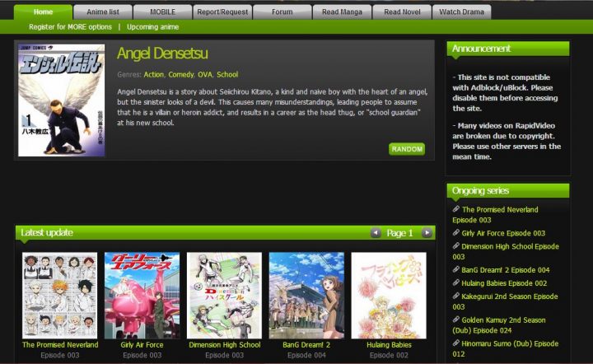593x364 pixels.
Task: Open Girly Air Force Episode 003 in Ongoing series
Action: coord(503,233)
